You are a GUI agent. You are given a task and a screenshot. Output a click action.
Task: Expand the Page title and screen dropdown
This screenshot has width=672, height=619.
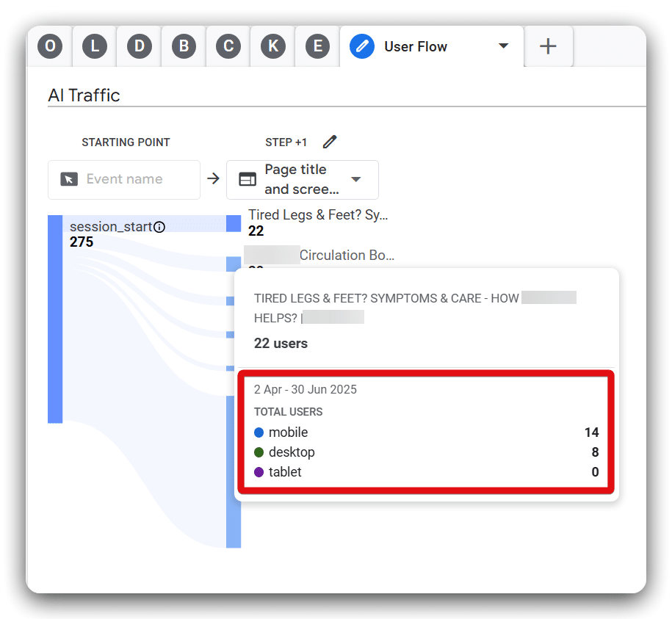[x=356, y=180]
